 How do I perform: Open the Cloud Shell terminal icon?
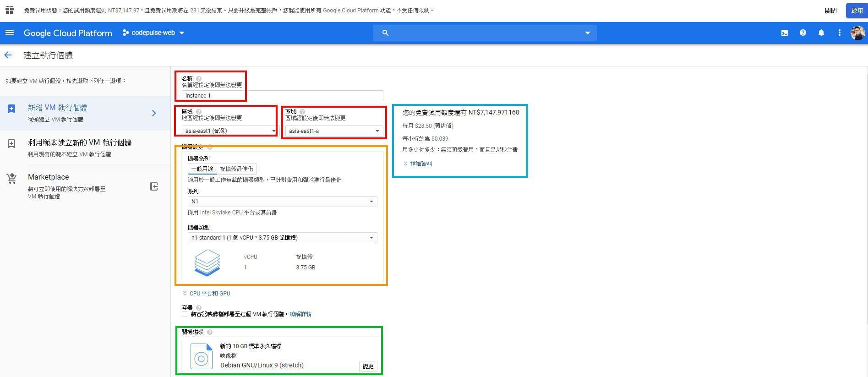785,33
